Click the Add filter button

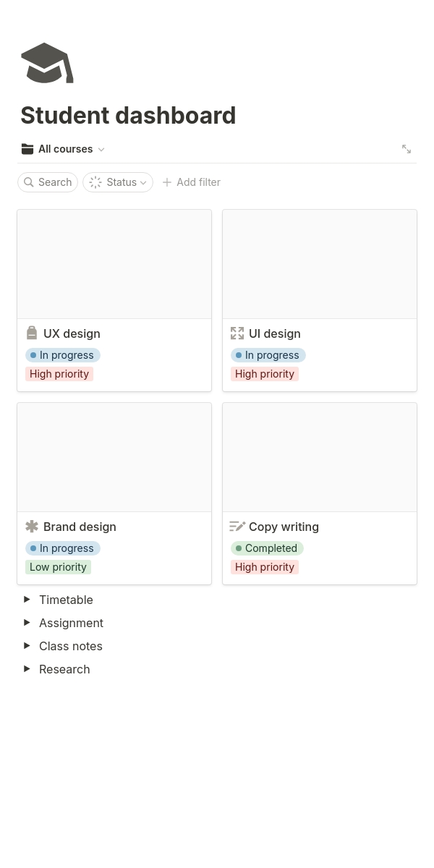tap(191, 182)
